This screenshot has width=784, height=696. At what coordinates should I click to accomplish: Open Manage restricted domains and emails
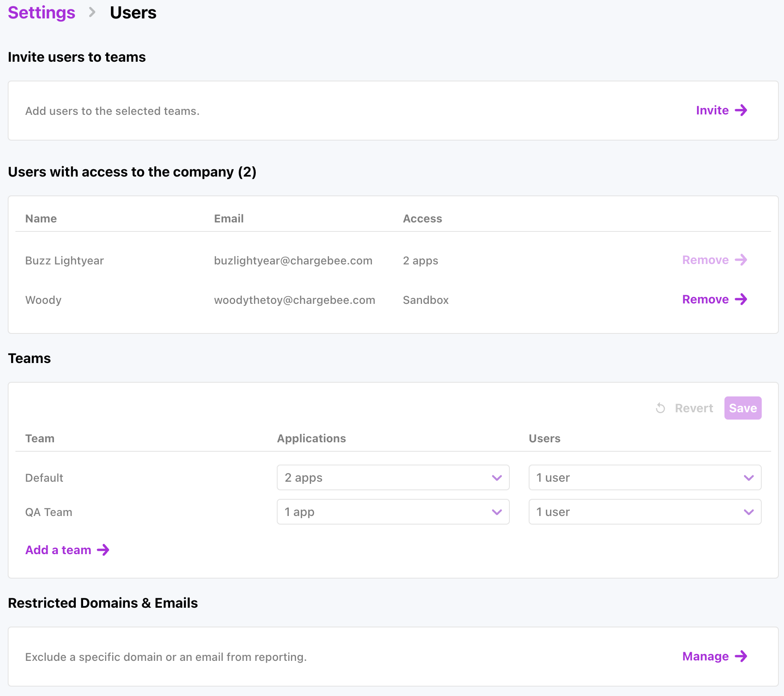(x=705, y=657)
